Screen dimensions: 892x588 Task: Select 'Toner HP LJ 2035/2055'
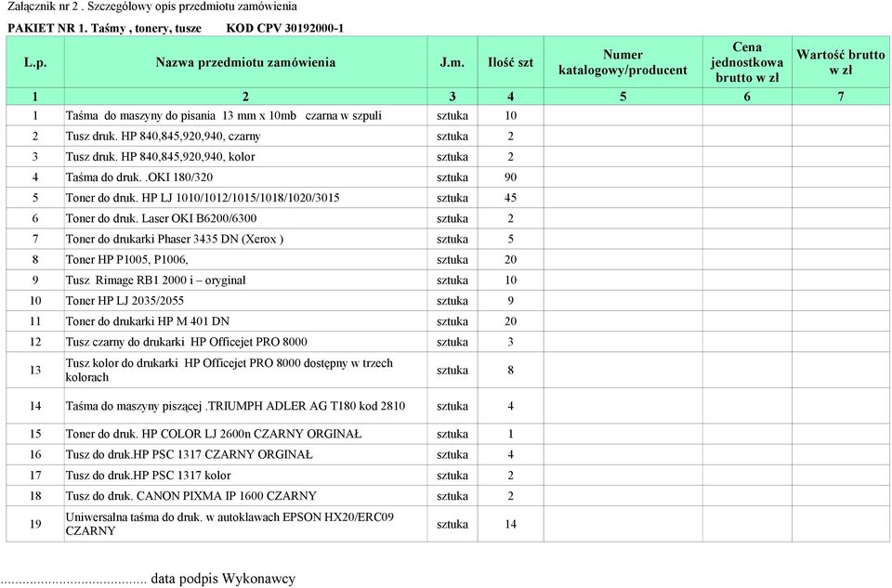(125, 300)
